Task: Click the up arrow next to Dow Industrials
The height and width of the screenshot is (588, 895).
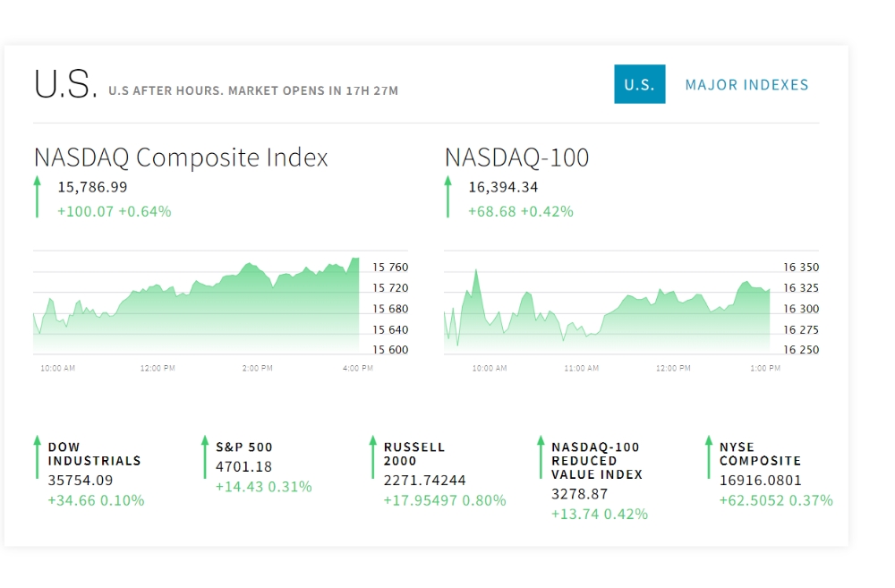Action: (38, 456)
